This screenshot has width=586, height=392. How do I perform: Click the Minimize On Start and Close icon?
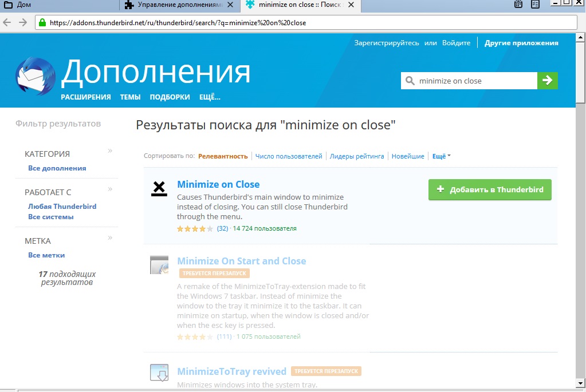click(x=159, y=265)
